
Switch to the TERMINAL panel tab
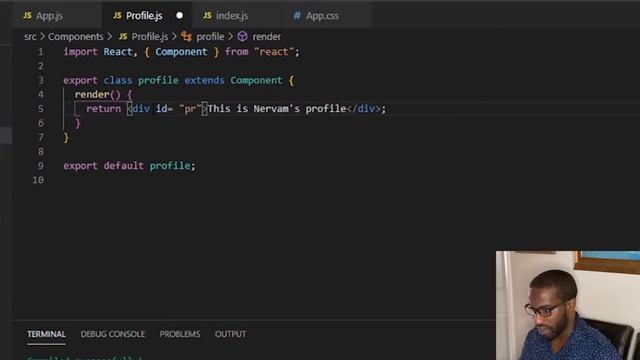coord(46,334)
